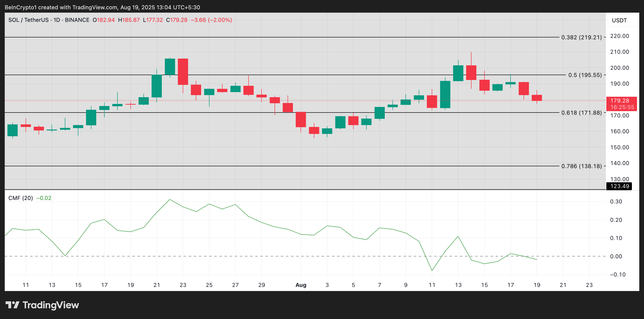Select the 0.618 (171.88) Fibonacci label
Viewport: 644px width, 319px height.
tap(581, 113)
